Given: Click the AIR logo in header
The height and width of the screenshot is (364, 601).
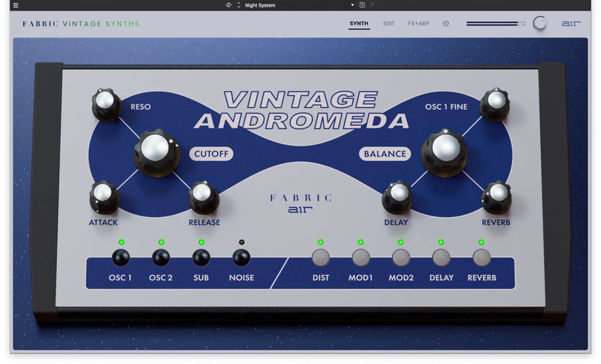Looking at the screenshot, I should click(571, 24).
